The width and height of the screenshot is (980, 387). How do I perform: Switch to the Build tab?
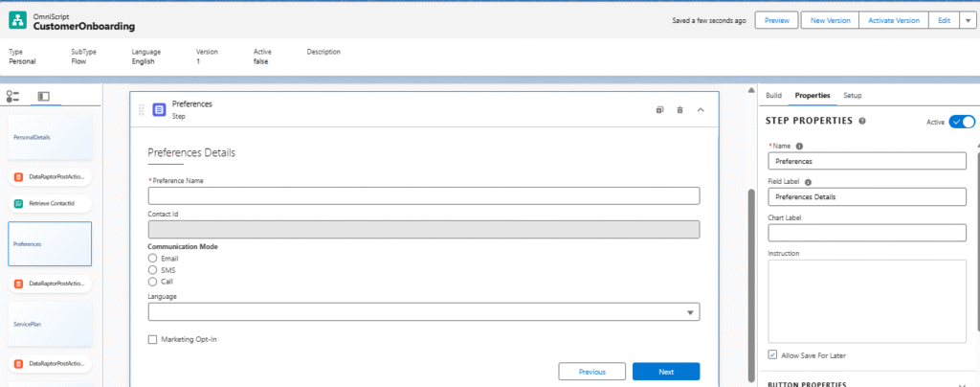click(x=773, y=96)
